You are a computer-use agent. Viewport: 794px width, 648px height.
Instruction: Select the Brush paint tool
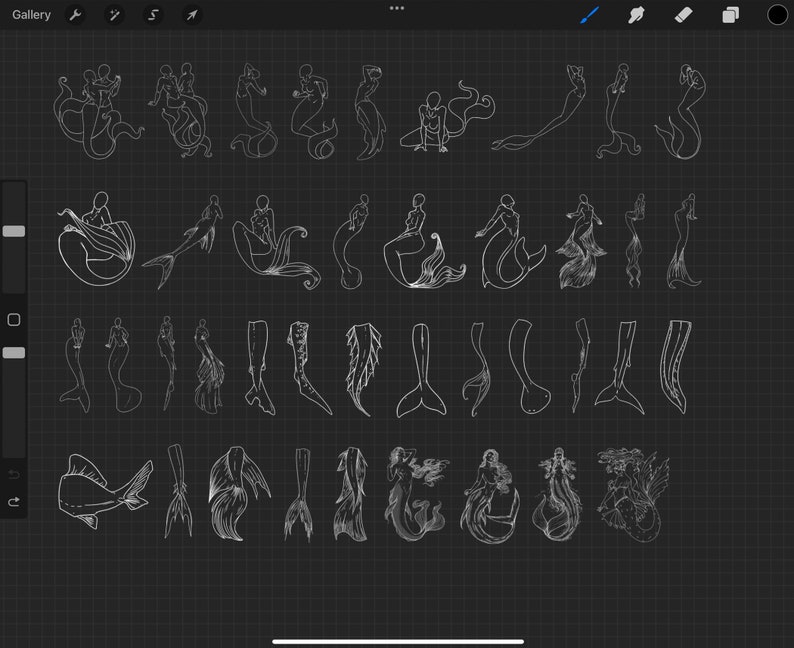[589, 15]
